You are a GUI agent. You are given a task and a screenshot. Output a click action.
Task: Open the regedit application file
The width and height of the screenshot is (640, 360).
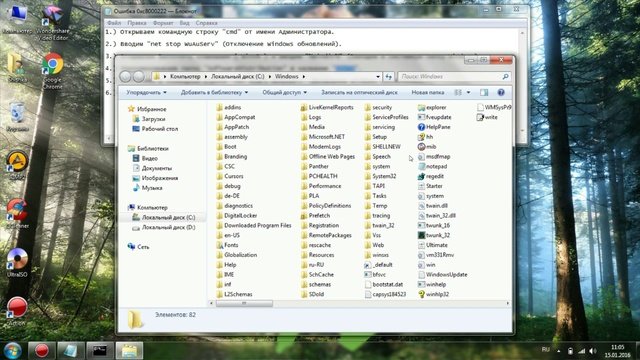click(x=431, y=176)
